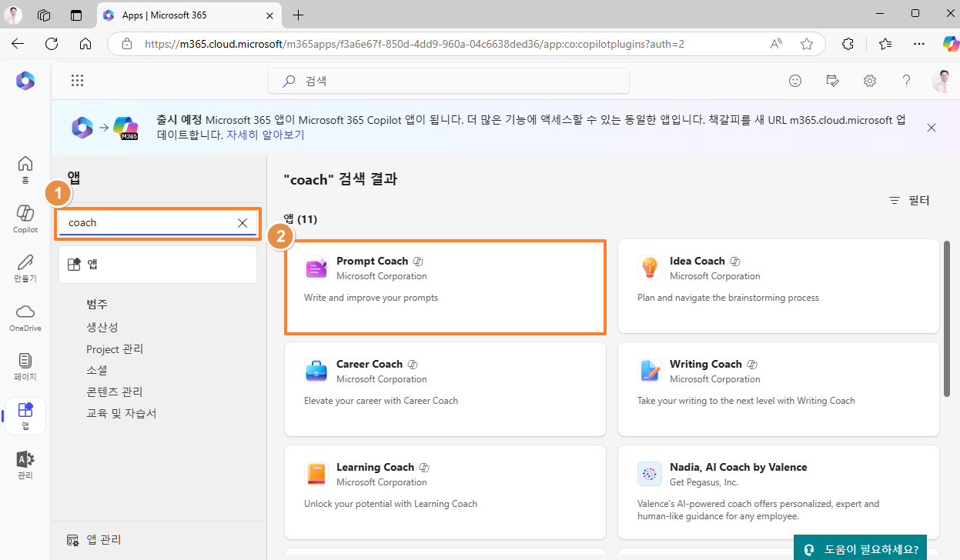The width and height of the screenshot is (960, 560).
Task: Open the Career Coach card title
Action: 370,364
